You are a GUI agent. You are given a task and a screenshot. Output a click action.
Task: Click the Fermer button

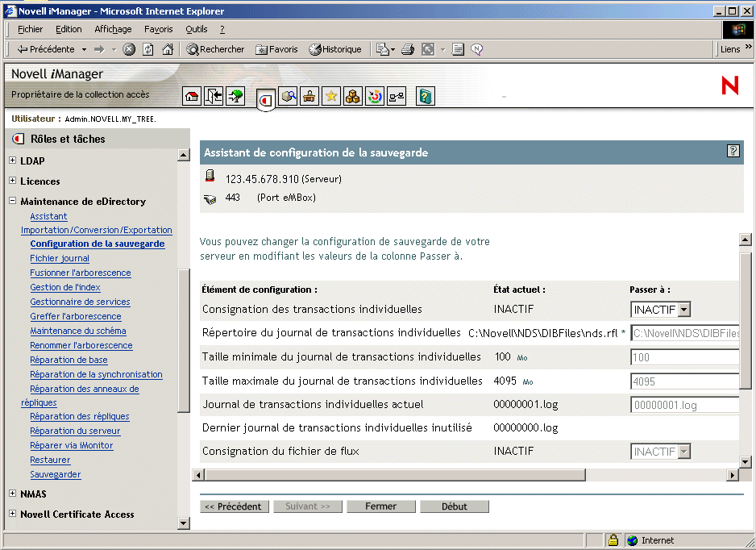click(x=380, y=506)
